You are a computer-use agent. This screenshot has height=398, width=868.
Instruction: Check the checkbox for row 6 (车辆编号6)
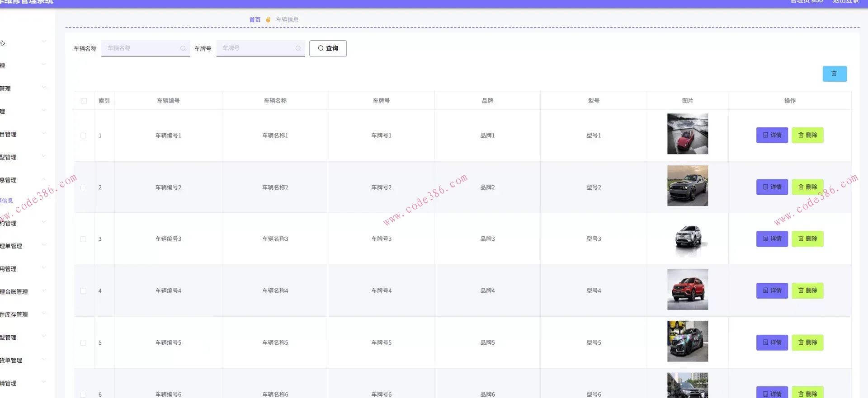[x=83, y=394]
